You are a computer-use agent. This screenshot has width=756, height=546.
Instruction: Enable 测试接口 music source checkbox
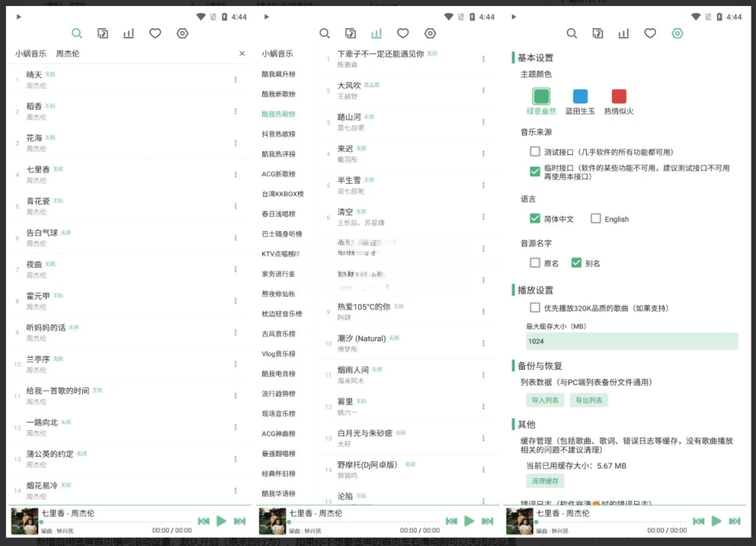(x=535, y=152)
